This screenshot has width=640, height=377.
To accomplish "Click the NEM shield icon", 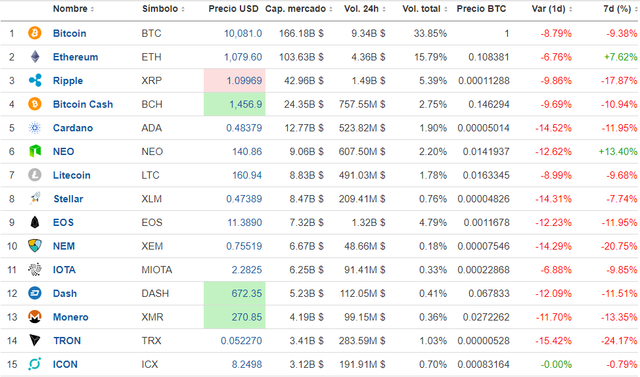I will tap(35, 246).
